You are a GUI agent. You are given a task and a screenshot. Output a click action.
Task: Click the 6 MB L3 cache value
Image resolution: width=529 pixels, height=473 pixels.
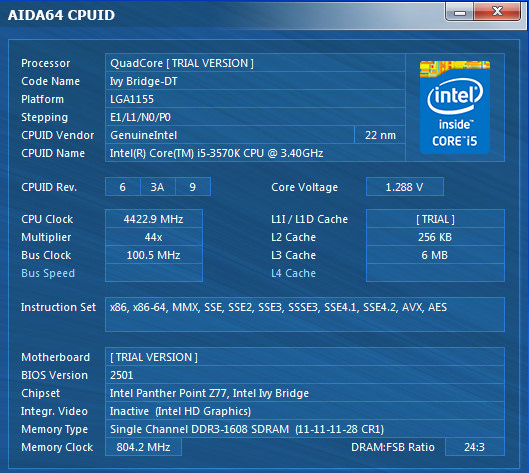coord(435,255)
